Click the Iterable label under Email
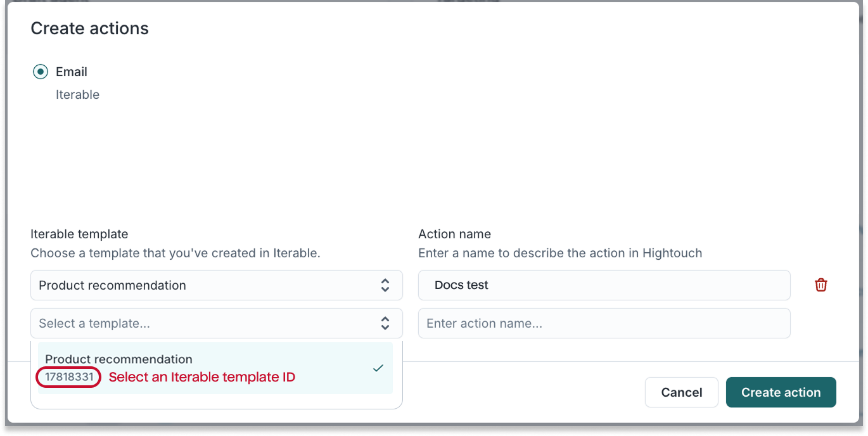 [x=77, y=94]
